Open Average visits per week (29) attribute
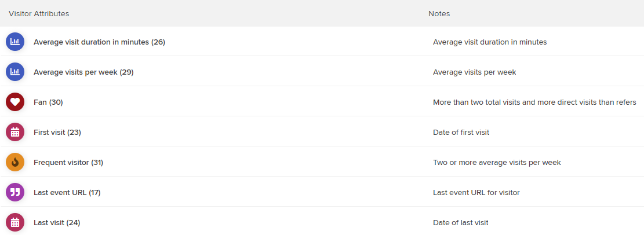644x235 pixels. (83, 72)
